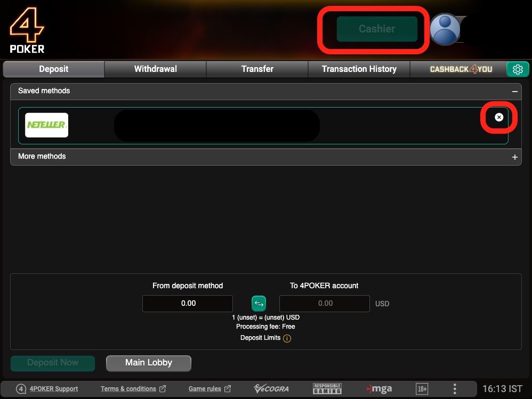Open the Transaction History tab

tap(359, 69)
